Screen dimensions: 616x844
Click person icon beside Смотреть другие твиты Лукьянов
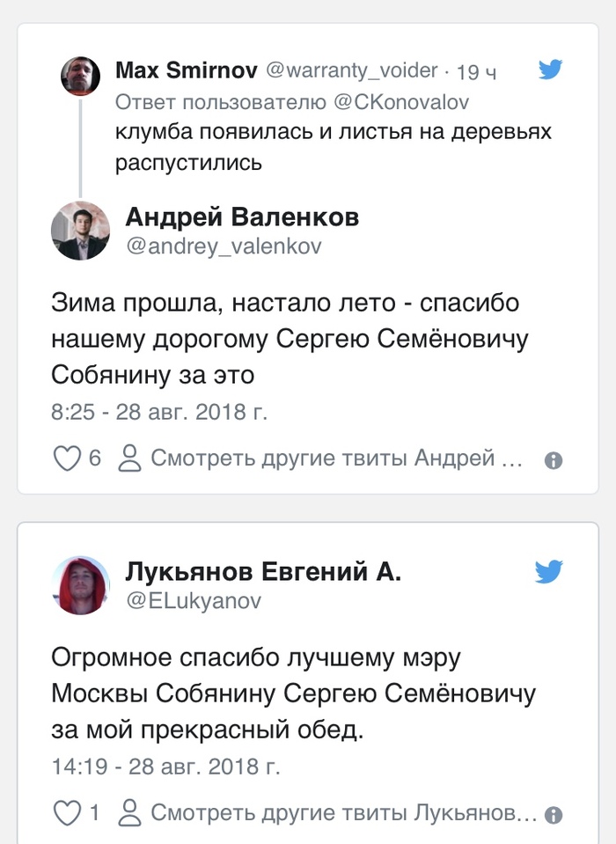pos(130,812)
